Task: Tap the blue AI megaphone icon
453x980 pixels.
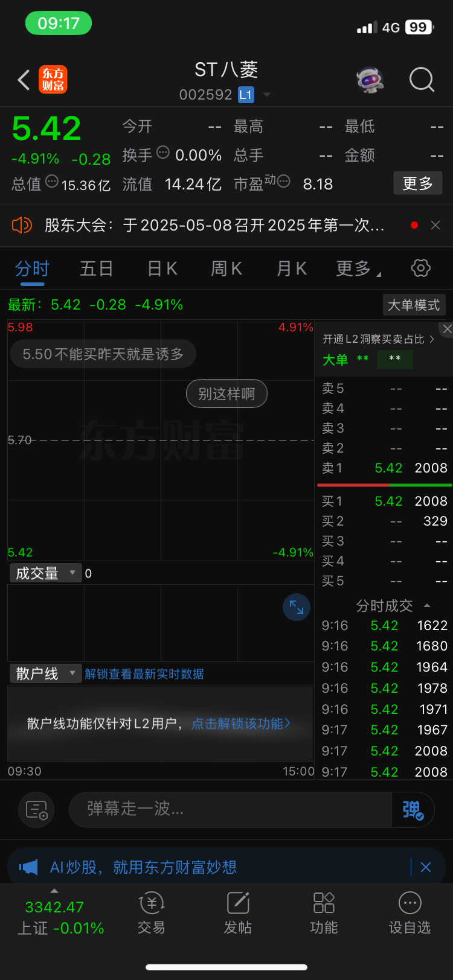Action: point(28,867)
